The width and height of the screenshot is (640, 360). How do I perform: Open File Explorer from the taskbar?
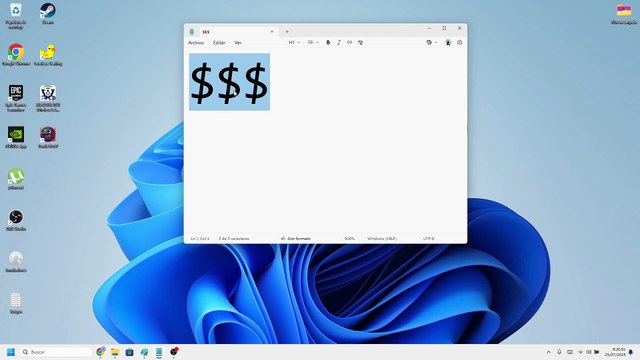[x=115, y=352]
